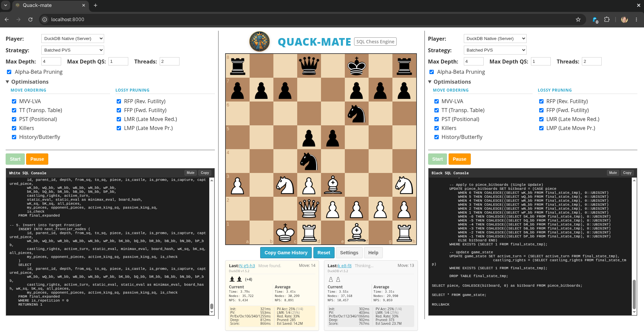
Task: Focus the right Threads input field
Action: (591, 62)
